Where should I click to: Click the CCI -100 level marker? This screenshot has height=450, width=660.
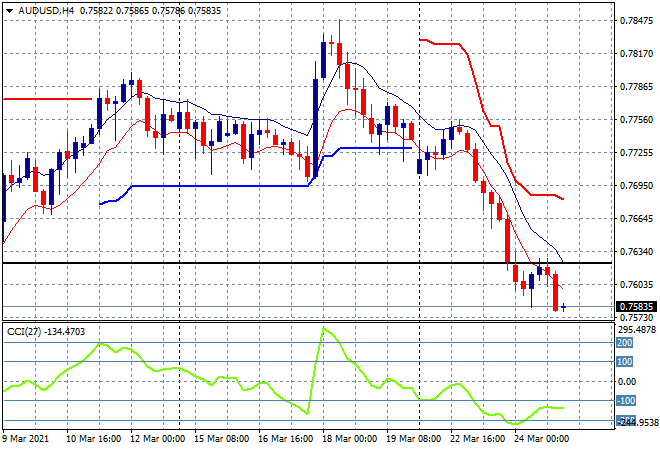coord(625,401)
